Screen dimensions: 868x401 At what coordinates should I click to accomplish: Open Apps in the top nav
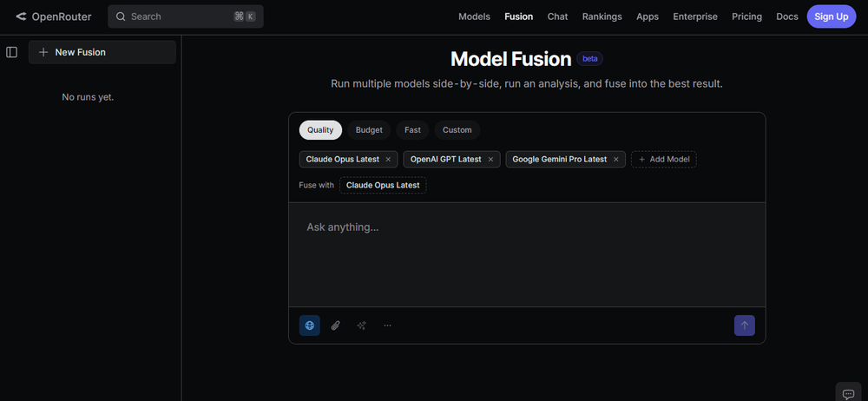pos(648,16)
